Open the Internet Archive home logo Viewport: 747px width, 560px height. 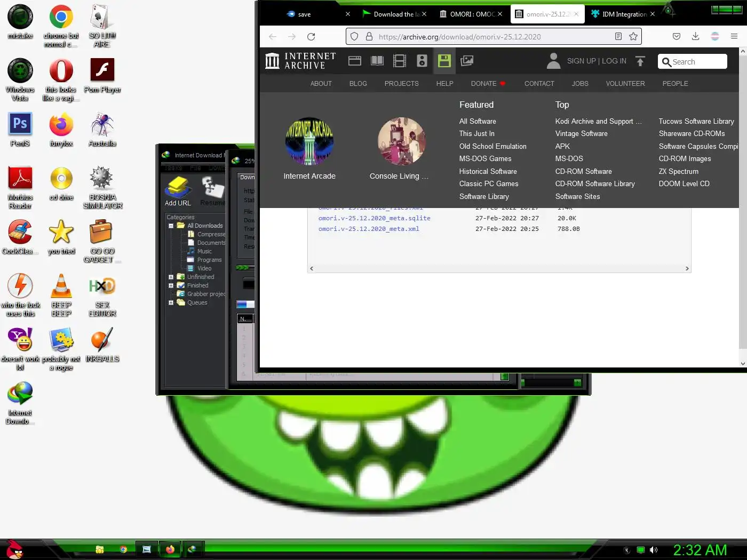pos(300,61)
